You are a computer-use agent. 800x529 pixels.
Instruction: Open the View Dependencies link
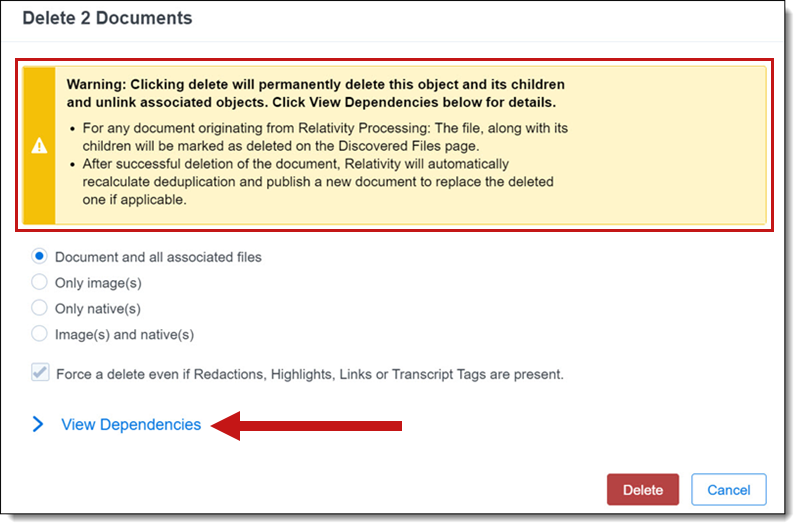tap(131, 425)
